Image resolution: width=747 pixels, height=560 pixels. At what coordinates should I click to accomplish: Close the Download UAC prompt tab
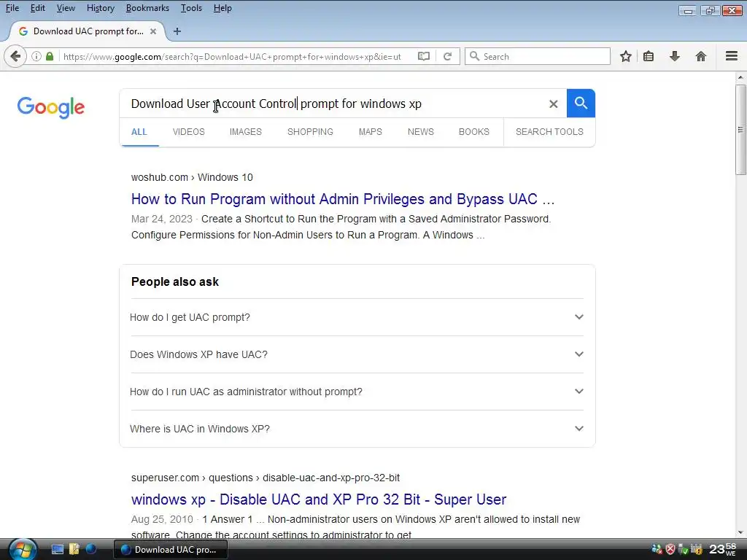click(x=153, y=31)
